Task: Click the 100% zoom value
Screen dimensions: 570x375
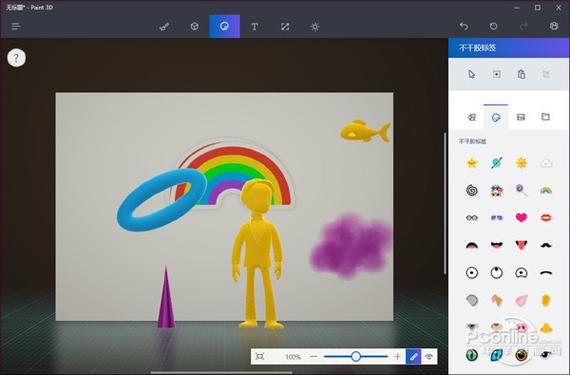Action: (x=293, y=357)
